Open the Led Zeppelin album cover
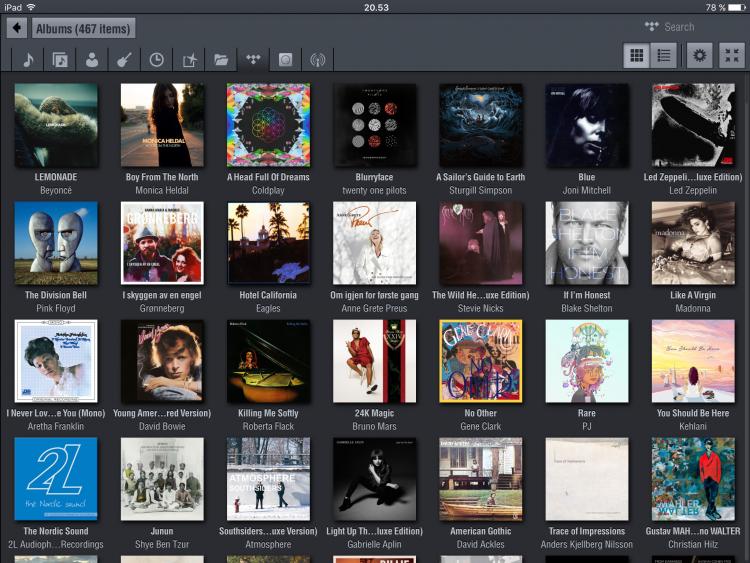 point(693,125)
